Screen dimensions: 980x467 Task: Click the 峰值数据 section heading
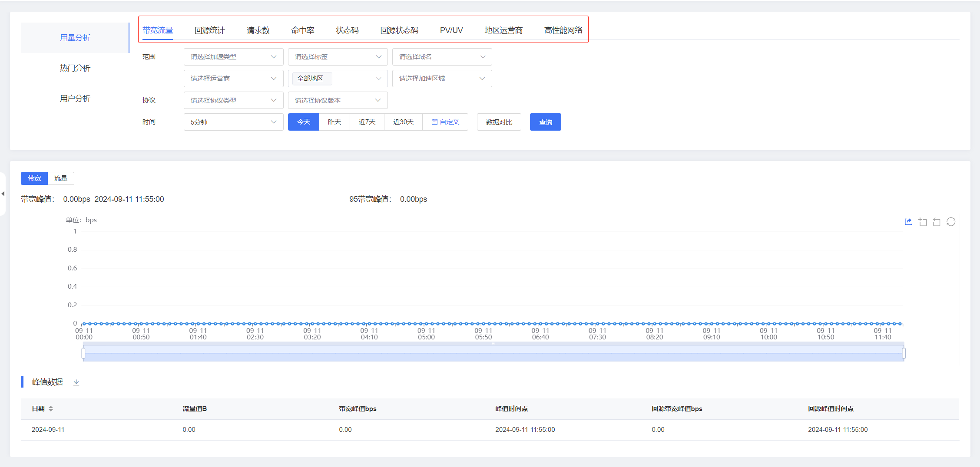[47, 382]
